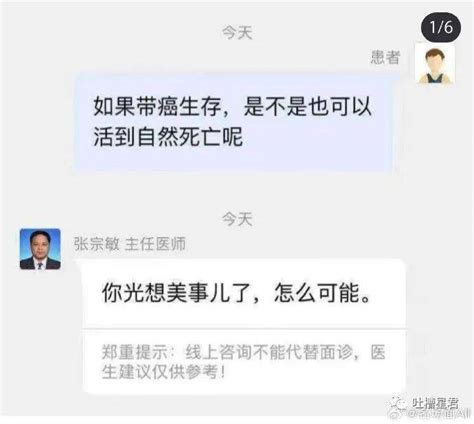Select the message line starting 如果带癌生存

[233, 107]
